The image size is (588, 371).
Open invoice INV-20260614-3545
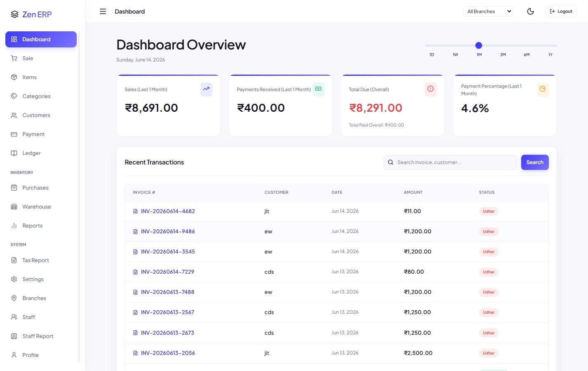168,251
